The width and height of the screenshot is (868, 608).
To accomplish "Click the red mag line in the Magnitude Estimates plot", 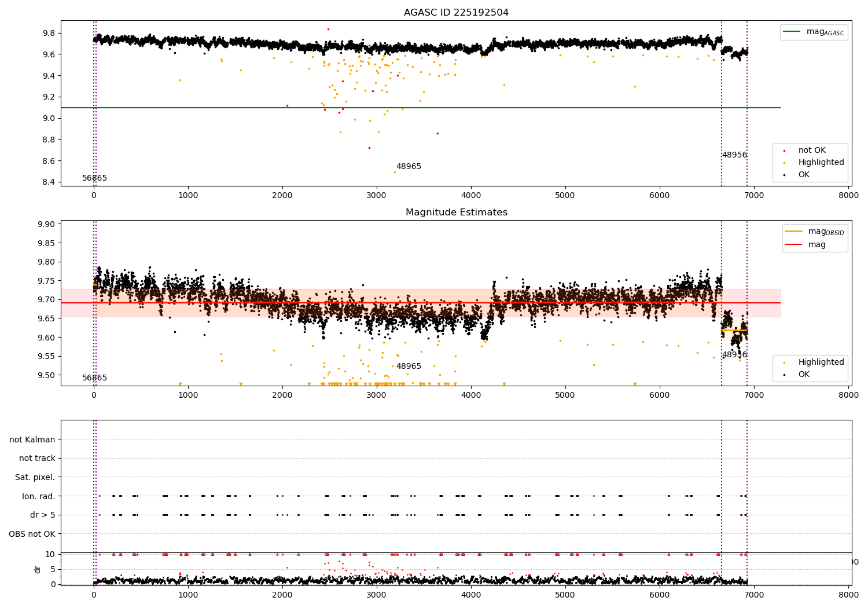I will pyautogui.click(x=421, y=303).
